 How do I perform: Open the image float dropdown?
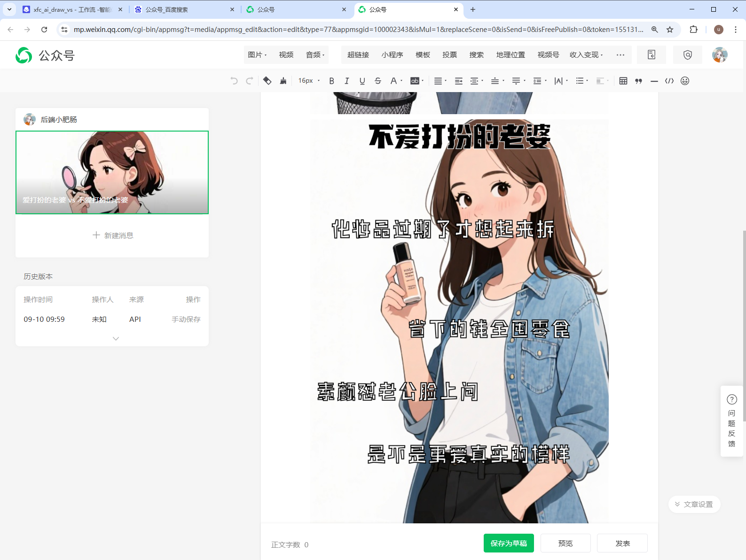[x=602, y=81]
